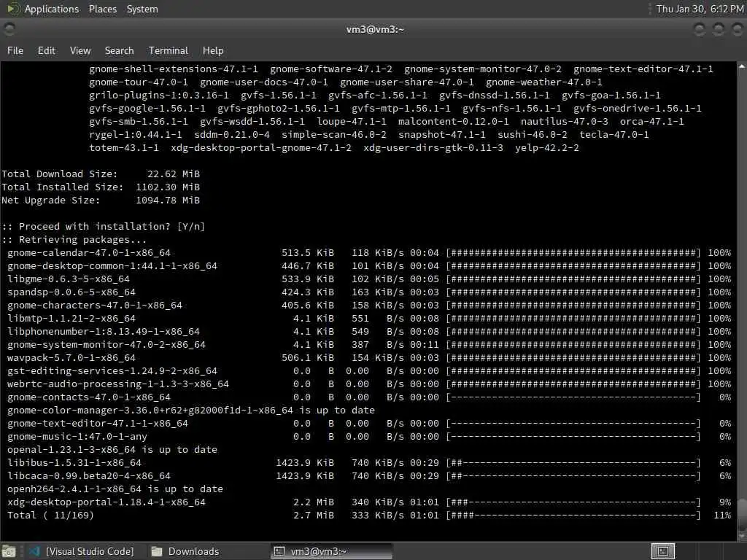
Task: Click the 'openal-1.23.1-3-x86_64 is up to date' line
Action: pos(112,449)
